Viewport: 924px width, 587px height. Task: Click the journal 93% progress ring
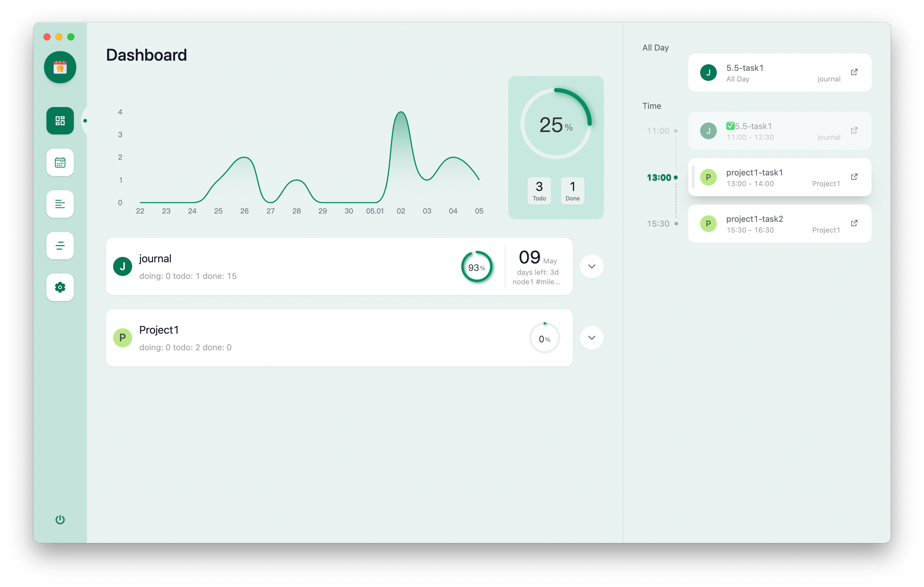point(477,267)
